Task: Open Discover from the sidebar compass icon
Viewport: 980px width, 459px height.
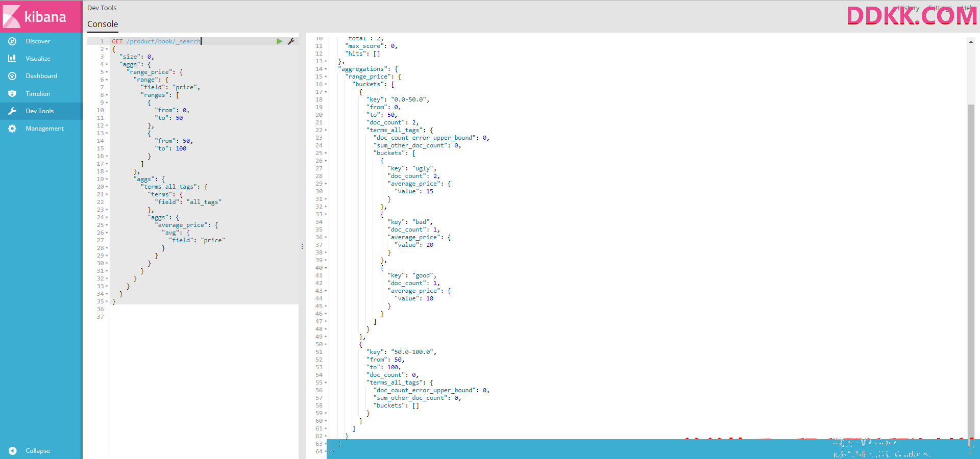Action: click(x=12, y=41)
